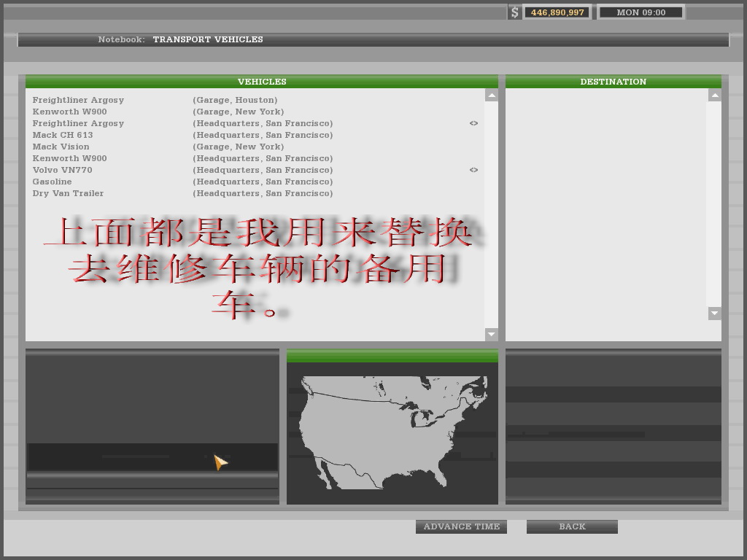
Task: Click the Destination list scroll up arrow
Action: (x=714, y=96)
